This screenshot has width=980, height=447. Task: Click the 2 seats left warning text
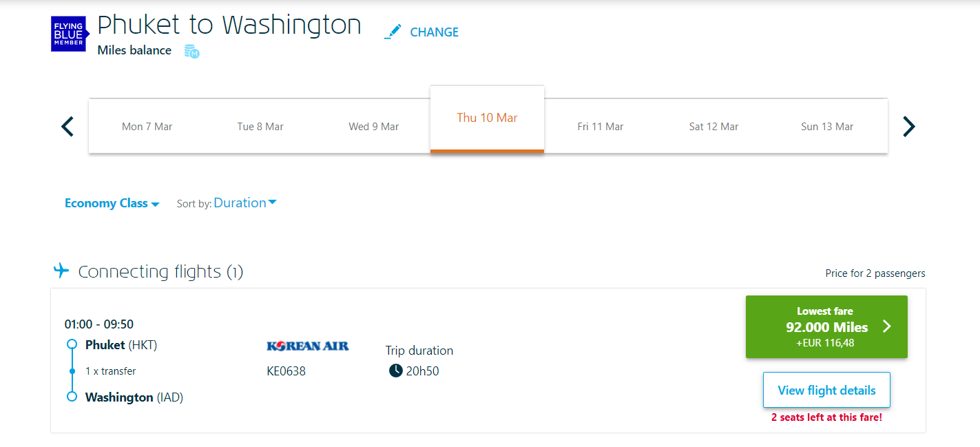(x=826, y=417)
